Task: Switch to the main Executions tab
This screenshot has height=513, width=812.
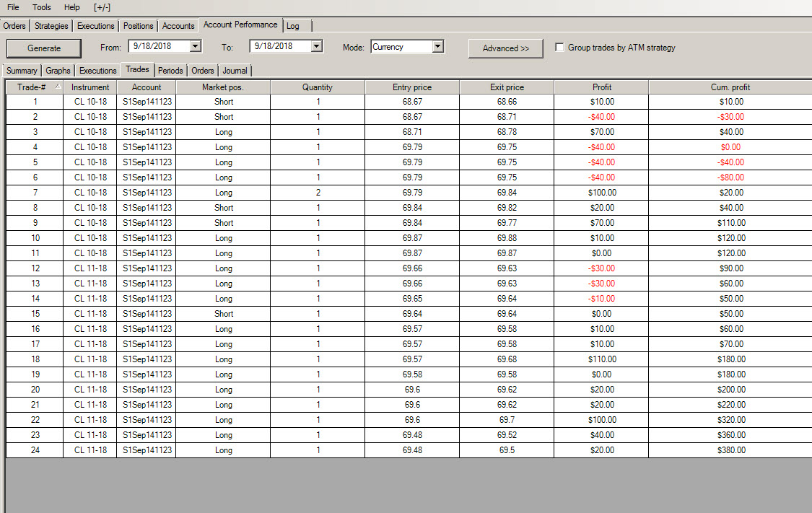Action: [96, 26]
